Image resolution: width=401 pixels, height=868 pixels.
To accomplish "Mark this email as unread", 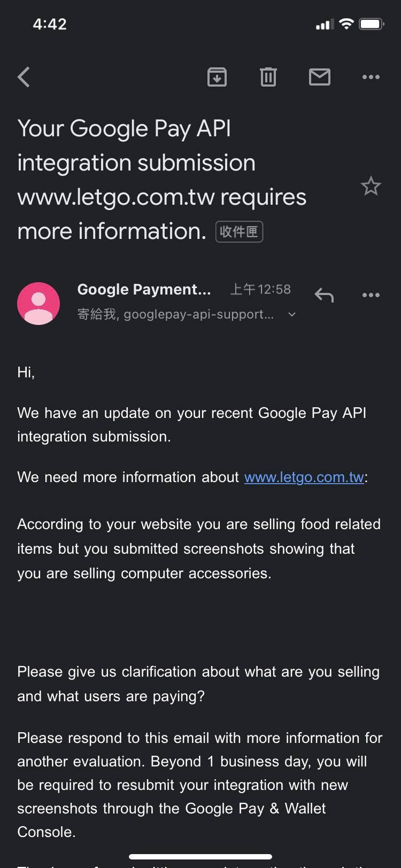I will tap(319, 77).
